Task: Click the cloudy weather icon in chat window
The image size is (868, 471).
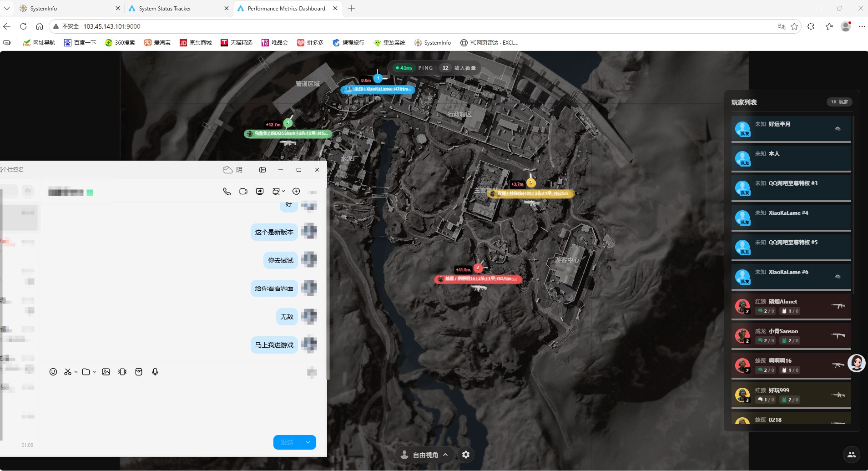Action: (x=228, y=170)
